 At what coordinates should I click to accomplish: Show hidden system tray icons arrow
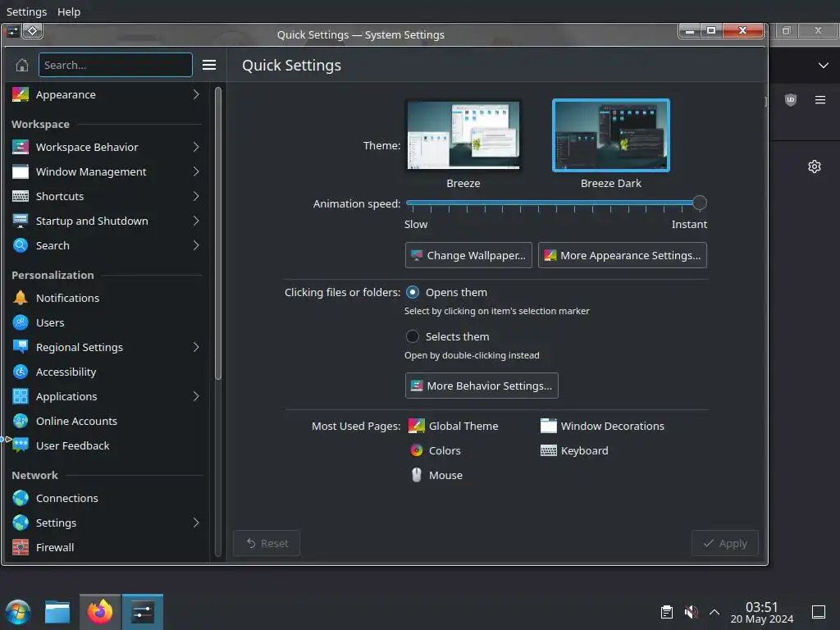click(x=714, y=612)
